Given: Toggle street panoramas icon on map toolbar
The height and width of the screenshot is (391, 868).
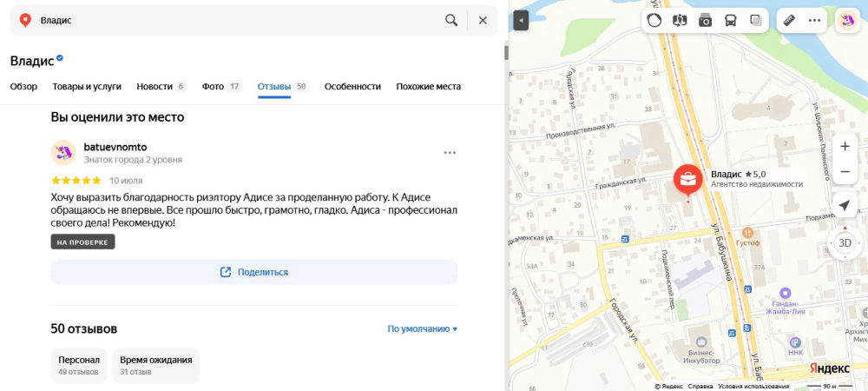Looking at the screenshot, I should click(x=680, y=21).
